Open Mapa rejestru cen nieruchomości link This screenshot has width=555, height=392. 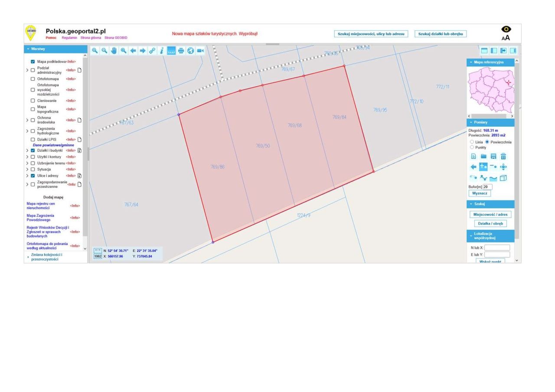[41, 206]
